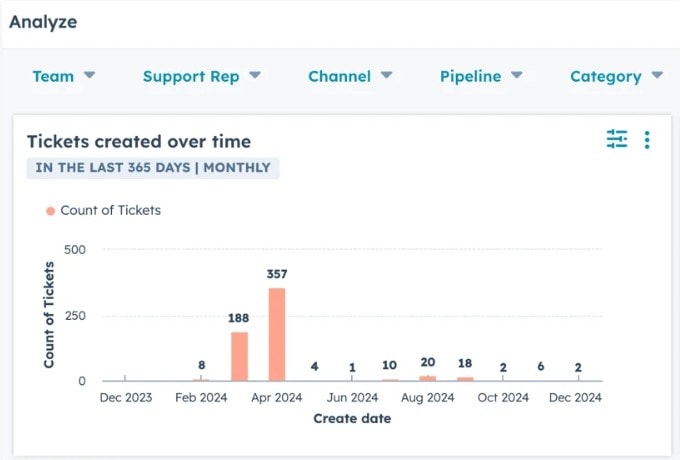This screenshot has height=460, width=680.
Task: Open the three-dot report actions menu
Action: (647, 140)
